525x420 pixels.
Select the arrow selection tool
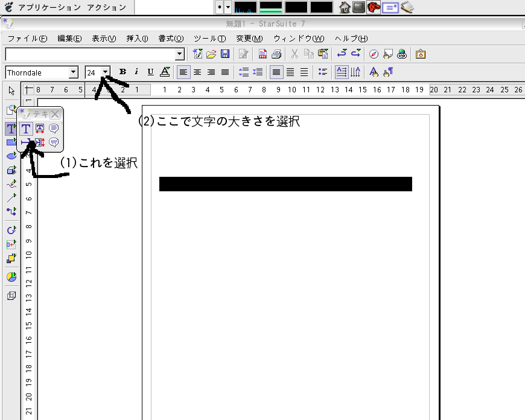11,91
